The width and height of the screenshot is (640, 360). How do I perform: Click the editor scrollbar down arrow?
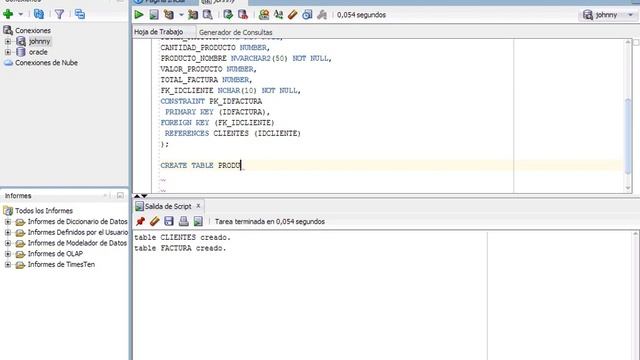tap(628, 188)
